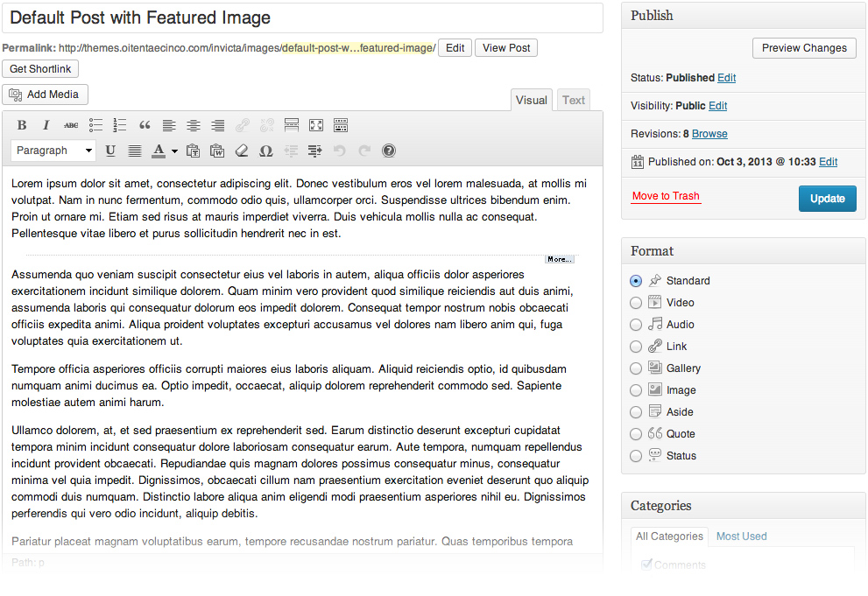
Task: Select the Video post format
Action: click(x=636, y=303)
